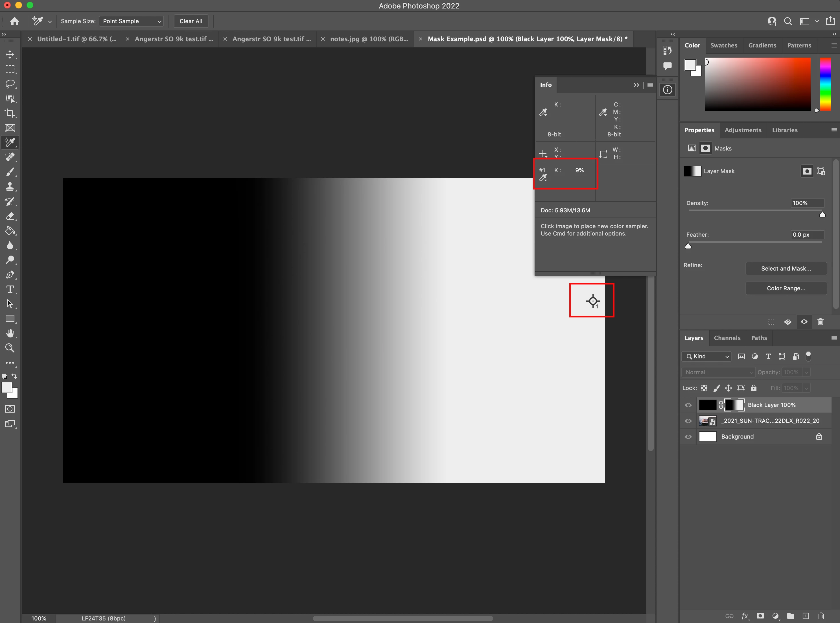
Task: Toggle mask visibility eye in Properties
Action: [x=804, y=322]
